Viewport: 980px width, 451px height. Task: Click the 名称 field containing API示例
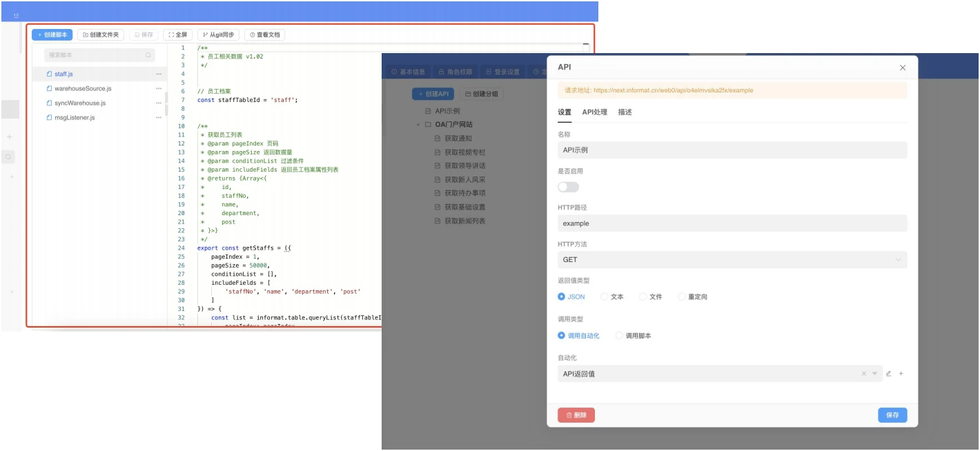(x=732, y=150)
